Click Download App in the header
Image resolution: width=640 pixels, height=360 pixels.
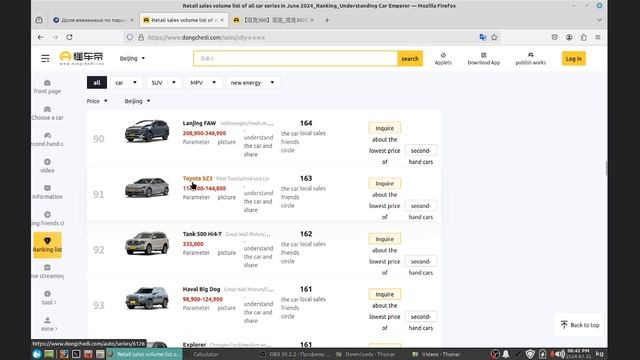(x=484, y=58)
